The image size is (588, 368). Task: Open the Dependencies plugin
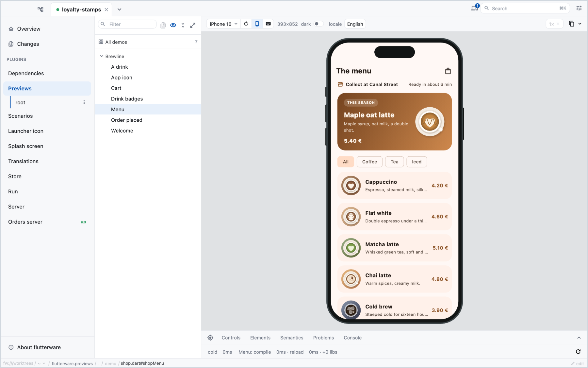tap(47, 73)
